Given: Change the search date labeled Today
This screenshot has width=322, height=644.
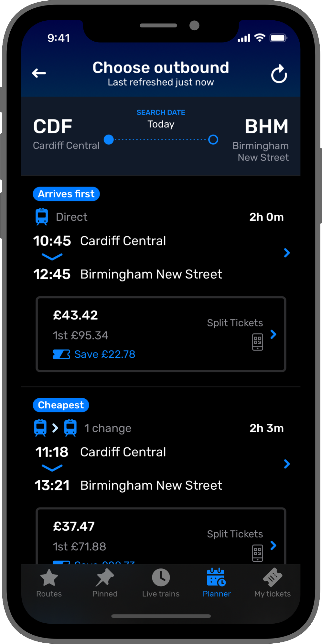Looking at the screenshot, I should pyautogui.click(x=161, y=124).
